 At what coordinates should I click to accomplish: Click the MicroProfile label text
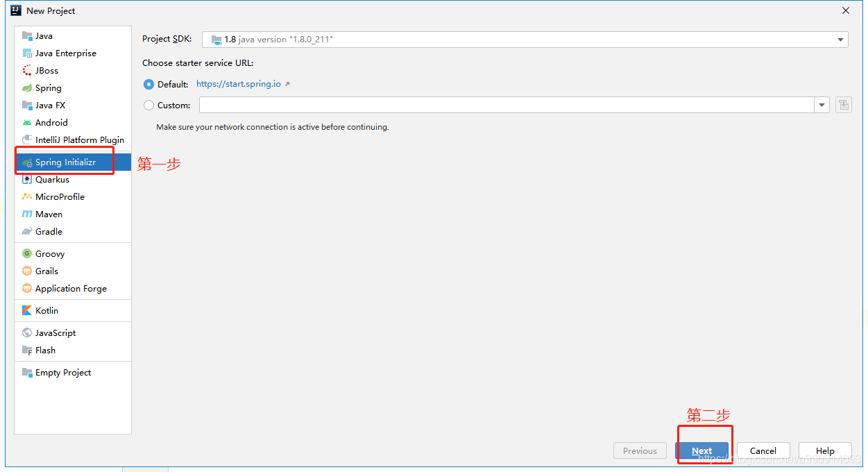(x=60, y=197)
